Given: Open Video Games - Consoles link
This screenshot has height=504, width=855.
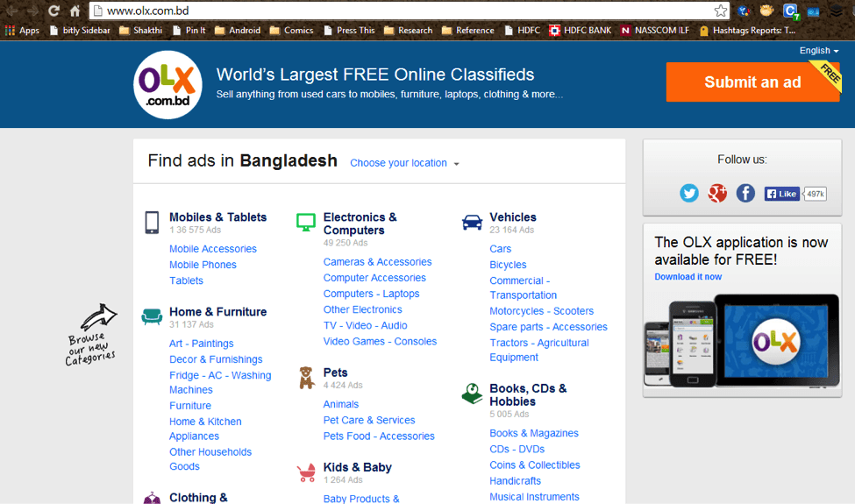Looking at the screenshot, I should click(x=380, y=342).
